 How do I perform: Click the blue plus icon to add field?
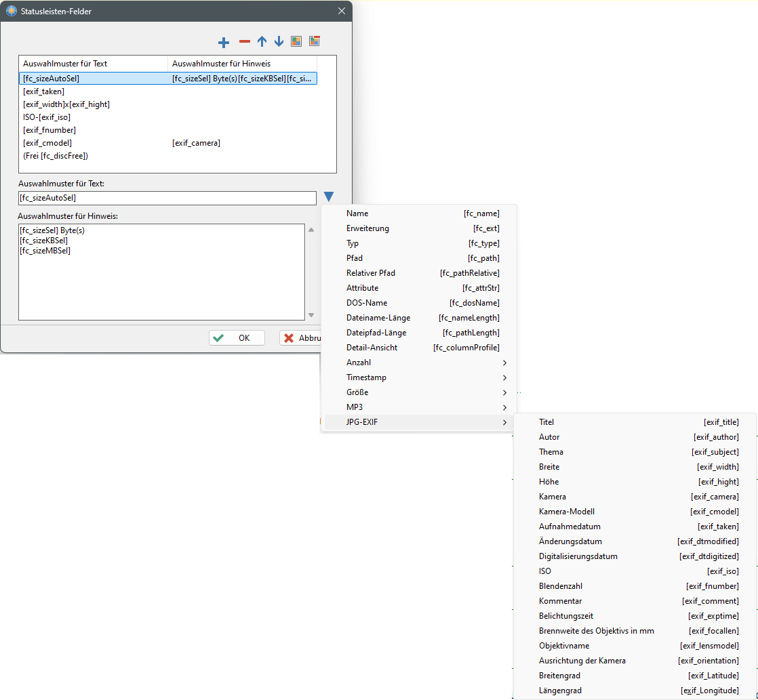224,42
